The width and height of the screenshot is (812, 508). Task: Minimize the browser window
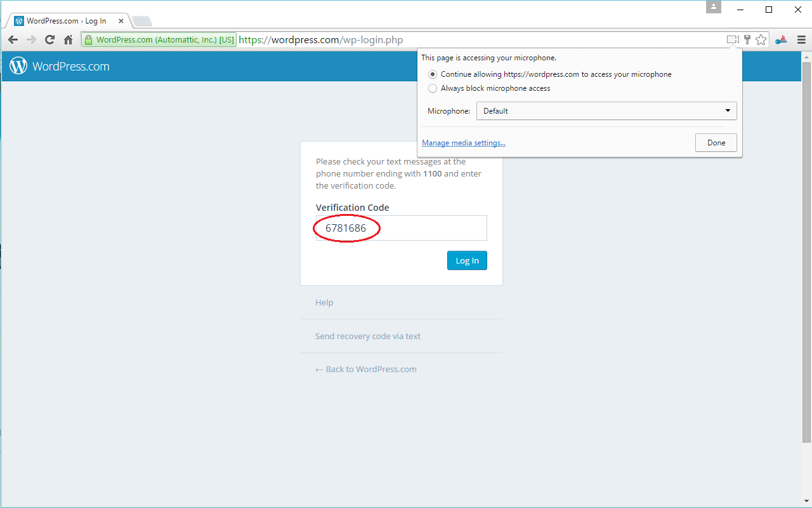pyautogui.click(x=740, y=10)
